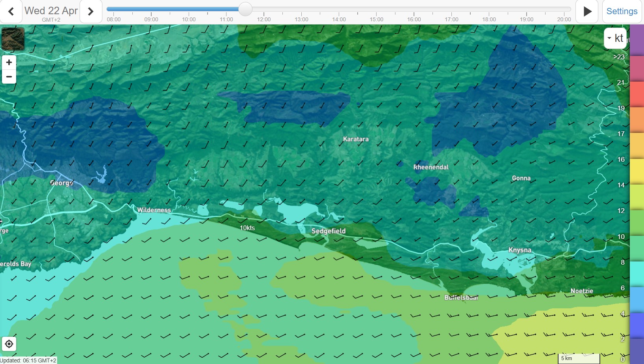
Task: Center map on my location
Action: tap(9, 344)
